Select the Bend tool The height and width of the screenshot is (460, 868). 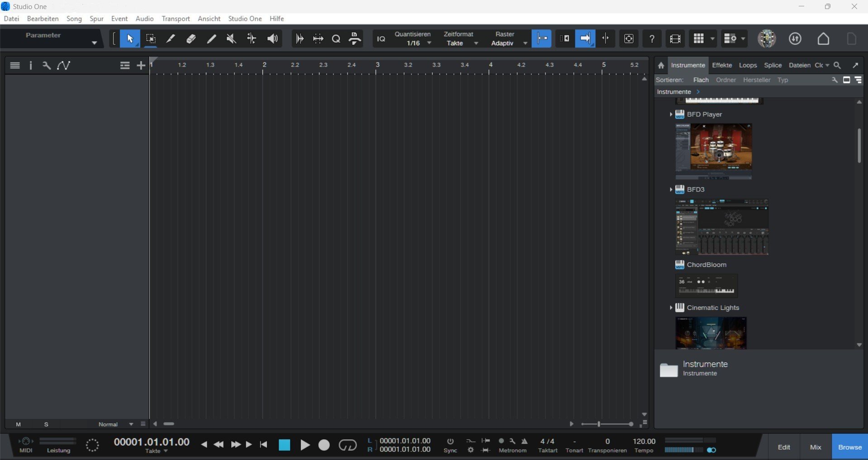tap(252, 39)
